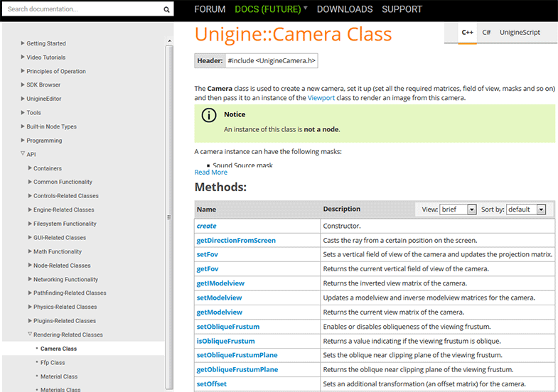Open the setObliqueFrustum method link
558x392 pixels.
click(228, 327)
